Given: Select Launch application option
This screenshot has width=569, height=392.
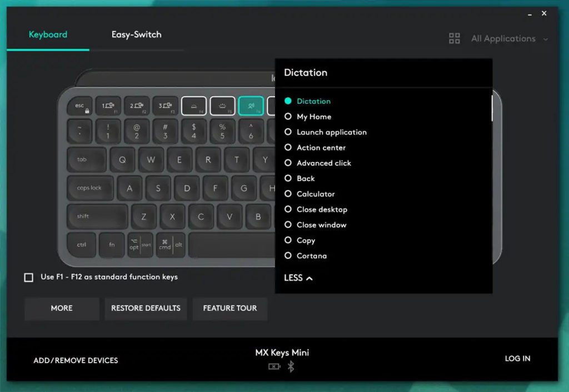Looking at the screenshot, I should pos(326,132).
